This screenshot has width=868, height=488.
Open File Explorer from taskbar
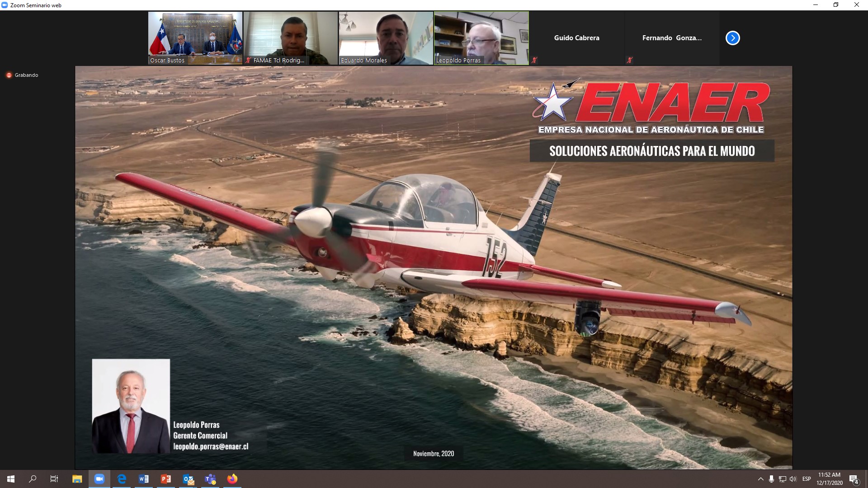point(77,479)
